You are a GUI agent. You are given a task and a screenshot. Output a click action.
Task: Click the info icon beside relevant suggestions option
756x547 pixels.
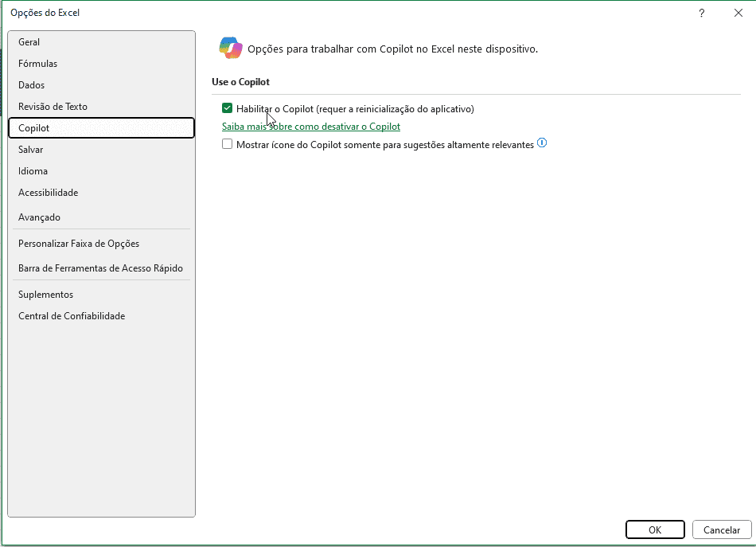click(x=542, y=143)
